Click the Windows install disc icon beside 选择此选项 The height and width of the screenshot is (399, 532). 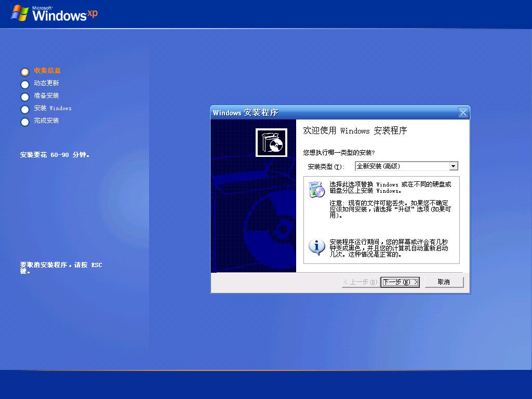pyautogui.click(x=316, y=189)
